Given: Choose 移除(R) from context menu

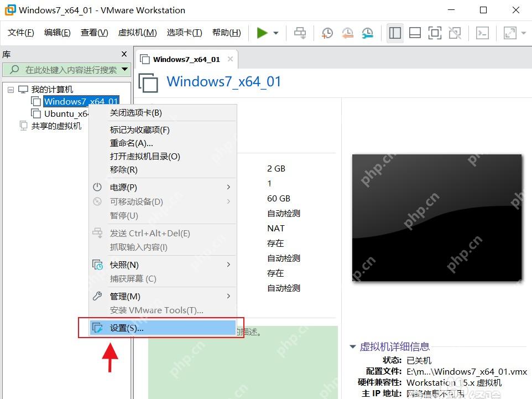Looking at the screenshot, I should [x=163, y=169].
